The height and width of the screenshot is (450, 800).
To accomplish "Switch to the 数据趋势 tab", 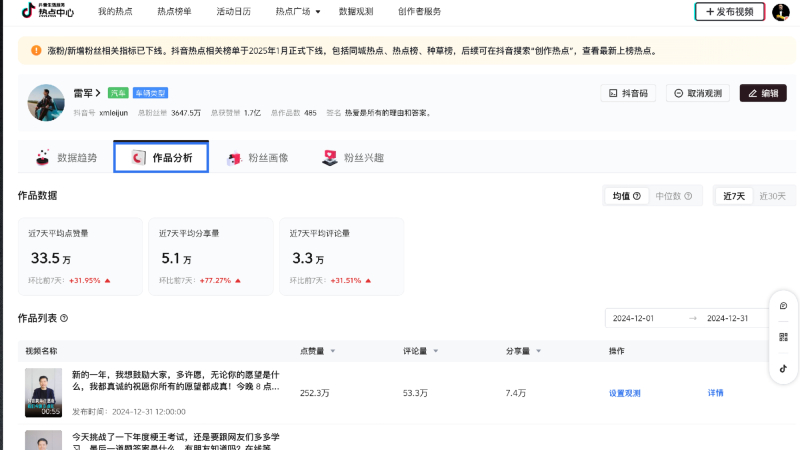I will (x=66, y=158).
